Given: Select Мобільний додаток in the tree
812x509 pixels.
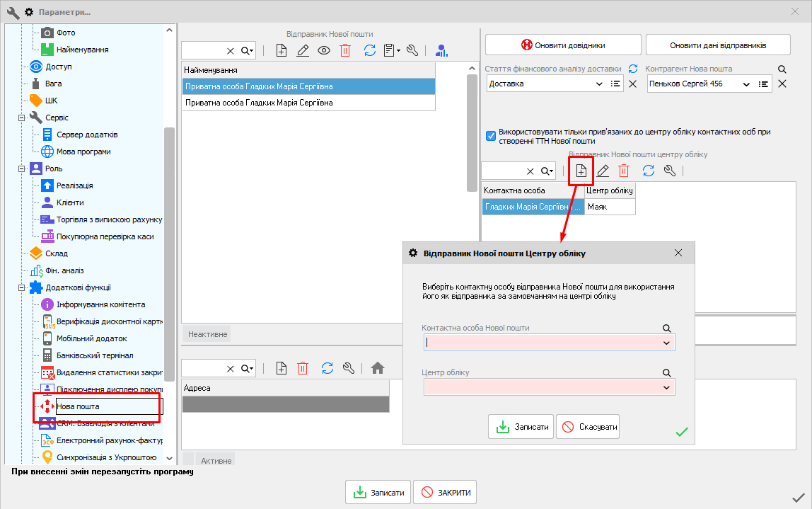Looking at the screenshot, I should tap(92, 338).
